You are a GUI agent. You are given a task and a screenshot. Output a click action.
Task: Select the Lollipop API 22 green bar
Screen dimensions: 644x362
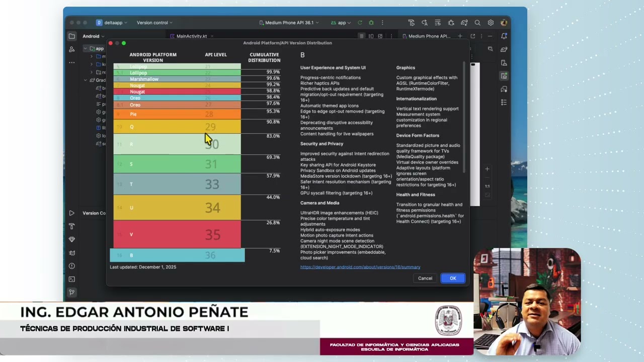177,73
